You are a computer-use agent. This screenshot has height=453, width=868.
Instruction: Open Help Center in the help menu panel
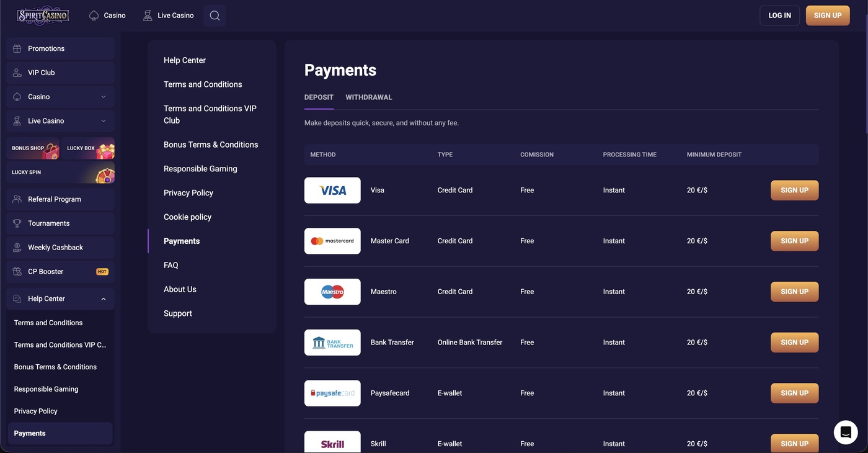coord(185,60)
